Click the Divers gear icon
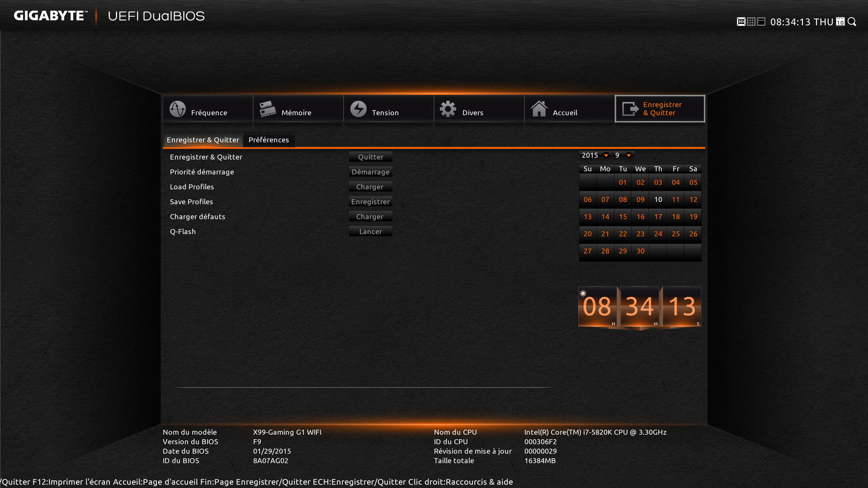This screenshot has height=488, width=868. 448,109
